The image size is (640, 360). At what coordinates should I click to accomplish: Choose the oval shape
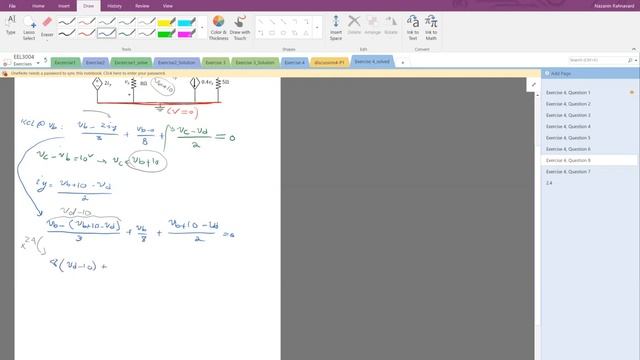point(283,33)
